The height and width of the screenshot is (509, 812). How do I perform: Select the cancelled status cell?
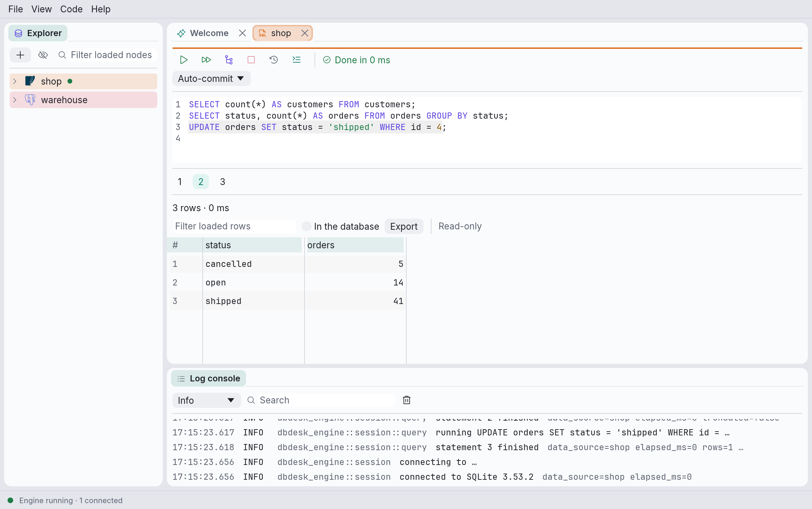(x=254, y=264)
